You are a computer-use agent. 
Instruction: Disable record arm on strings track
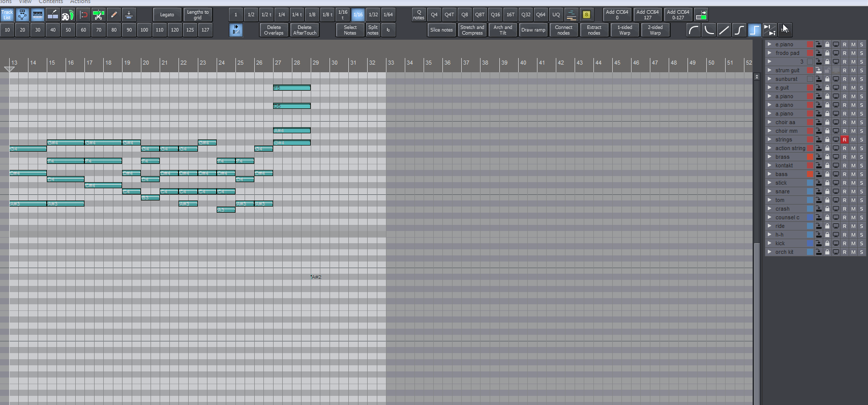pos(845,139)
